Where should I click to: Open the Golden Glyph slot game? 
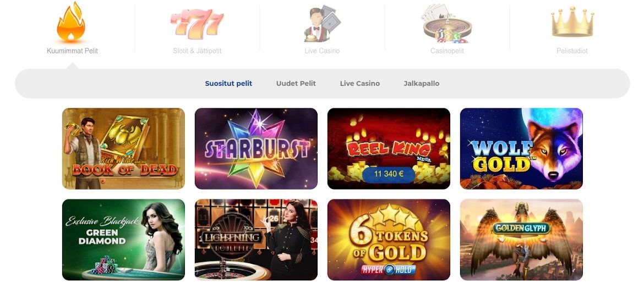tap(522, 240)
